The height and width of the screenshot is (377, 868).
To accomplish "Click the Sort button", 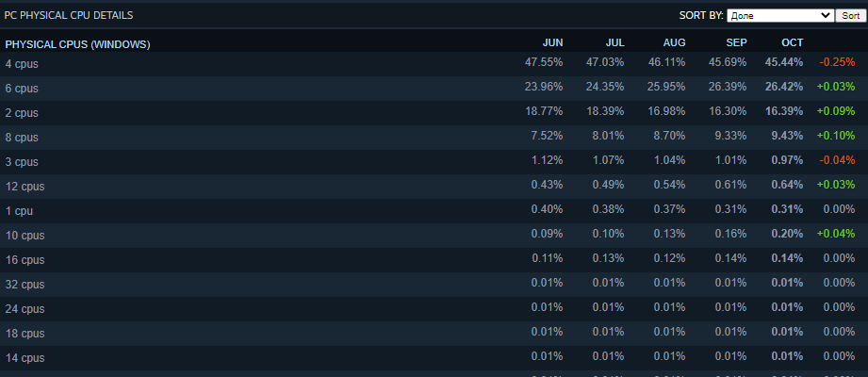I will pyautogui.click(x=851, y=15).
